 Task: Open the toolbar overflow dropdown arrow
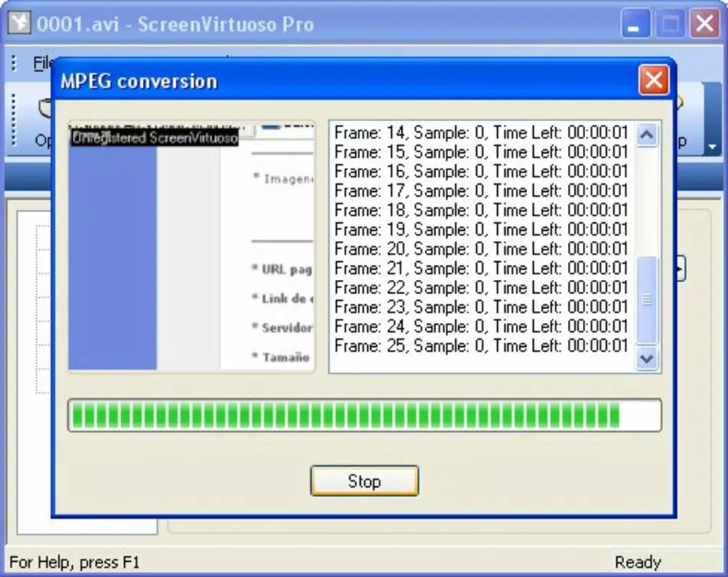coord(712,146)
